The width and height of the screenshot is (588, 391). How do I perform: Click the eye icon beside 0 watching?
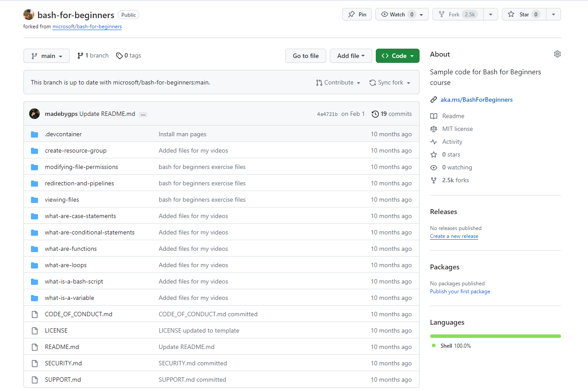click(x=433, y=167)
